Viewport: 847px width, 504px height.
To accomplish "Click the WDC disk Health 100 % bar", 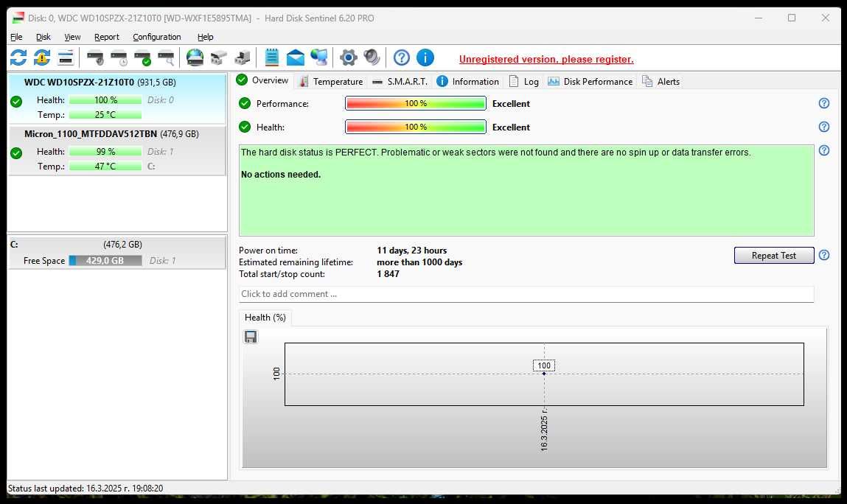I will click(105, 100).
